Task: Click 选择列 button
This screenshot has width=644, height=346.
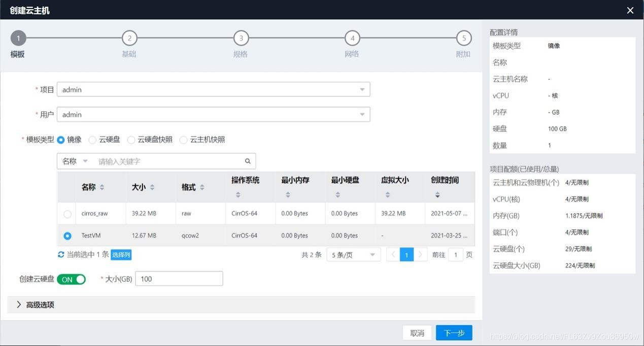Action: (121, 255)
